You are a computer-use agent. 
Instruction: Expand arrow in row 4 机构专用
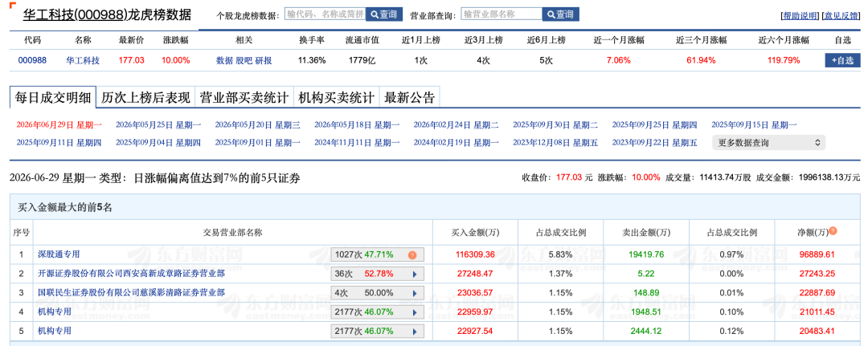pos(414,312)
